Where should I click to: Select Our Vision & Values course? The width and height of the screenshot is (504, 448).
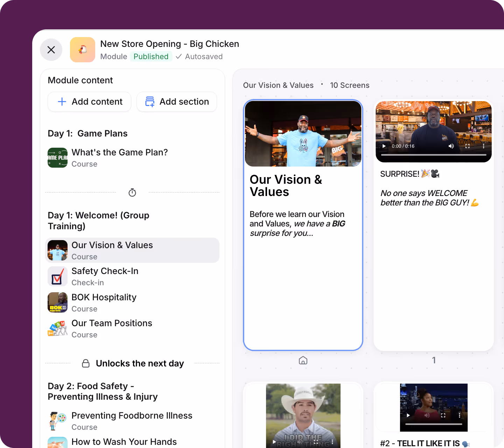pyautogui.click(x=132, y=250)
